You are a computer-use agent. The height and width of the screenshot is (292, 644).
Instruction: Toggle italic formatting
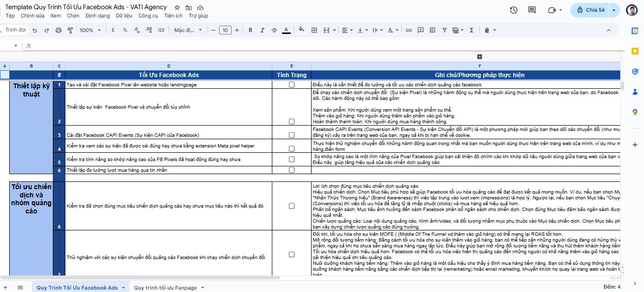pyautogui.click(x=263, y=30)
